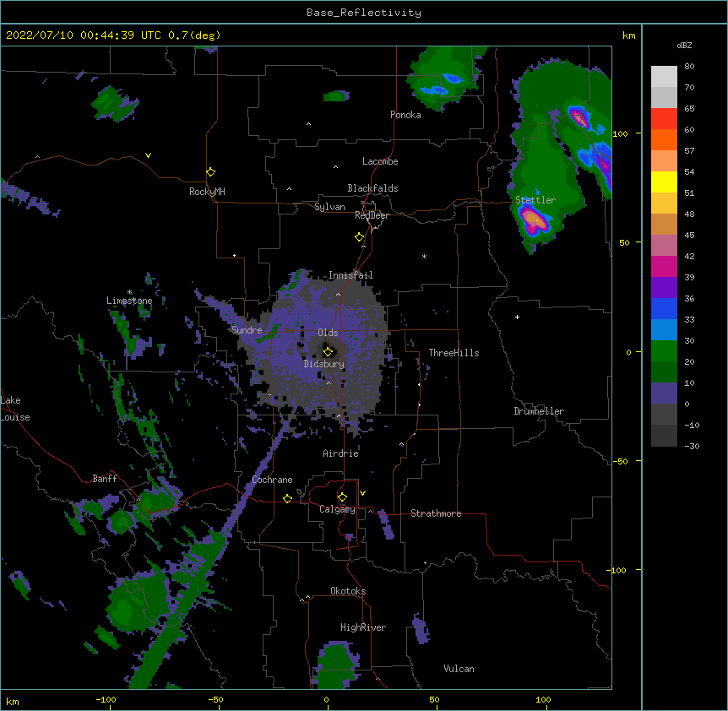
Task: Select the 65 value label in dBZ legend
Action: click(x=689, y=108)
